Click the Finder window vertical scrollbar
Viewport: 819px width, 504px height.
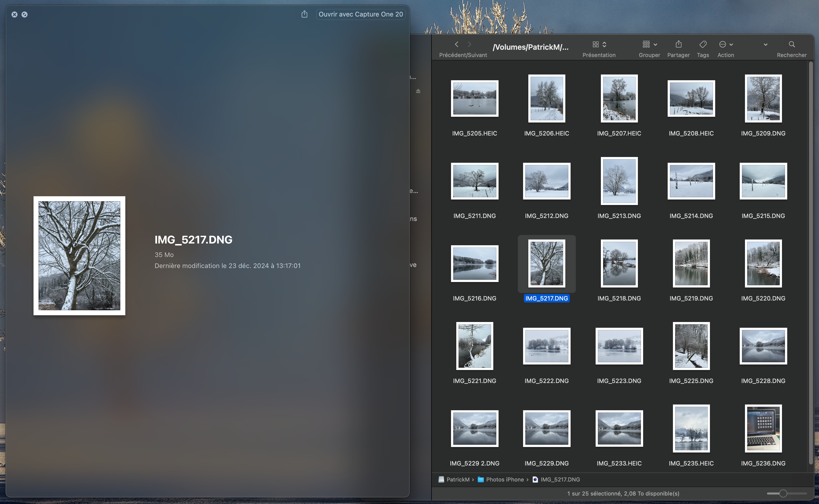click(x=811, y=263)
